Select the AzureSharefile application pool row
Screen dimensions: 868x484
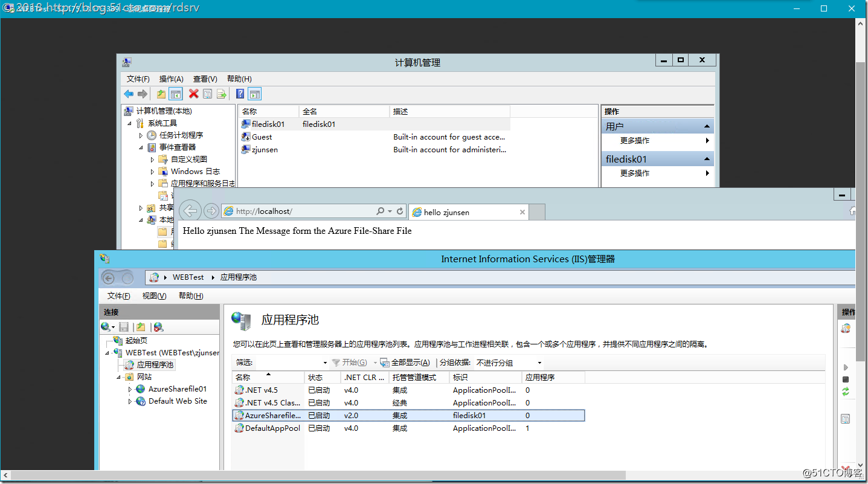coord(408,416)
